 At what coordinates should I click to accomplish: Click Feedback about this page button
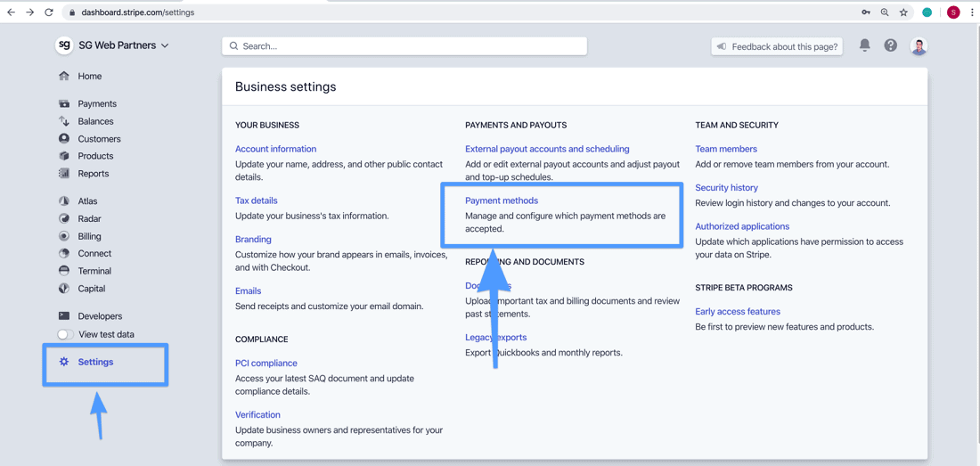pos(777,46)
